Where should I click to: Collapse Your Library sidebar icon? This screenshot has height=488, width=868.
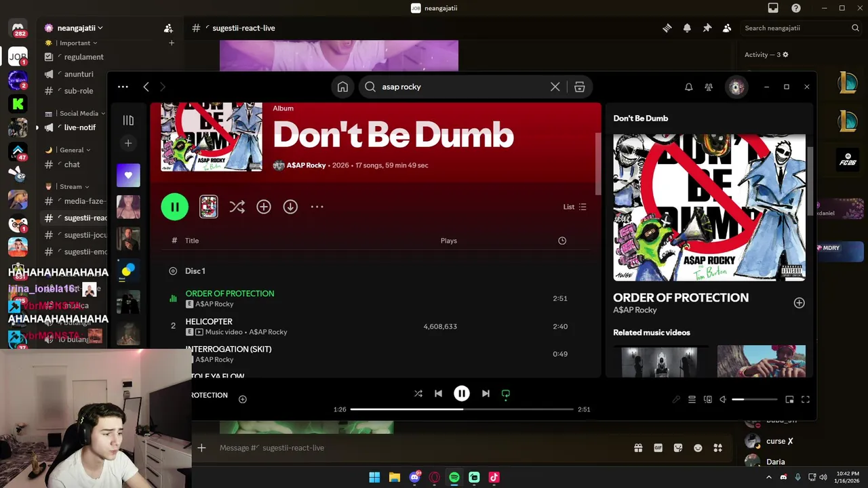[x=128, y=121]
